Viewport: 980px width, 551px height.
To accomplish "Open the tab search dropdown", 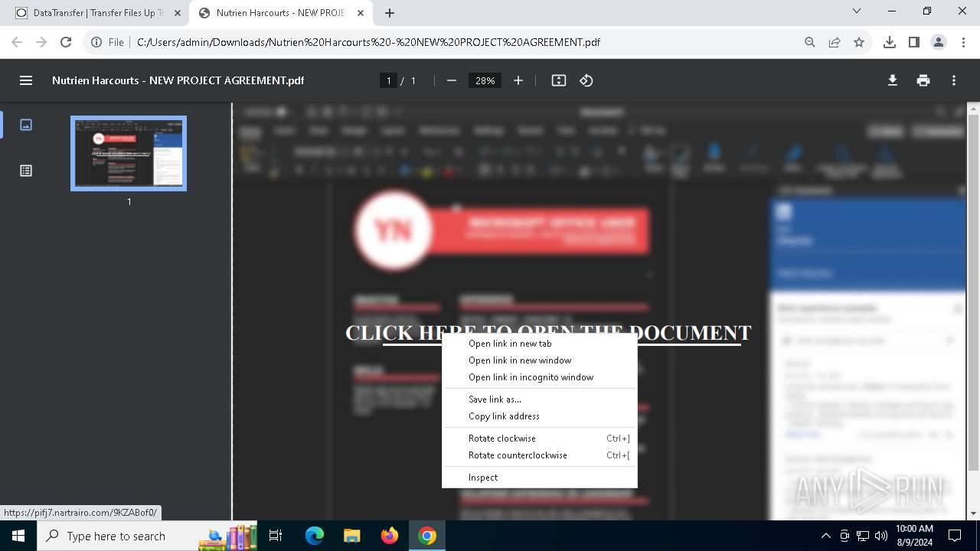I will tap(857, 11).
